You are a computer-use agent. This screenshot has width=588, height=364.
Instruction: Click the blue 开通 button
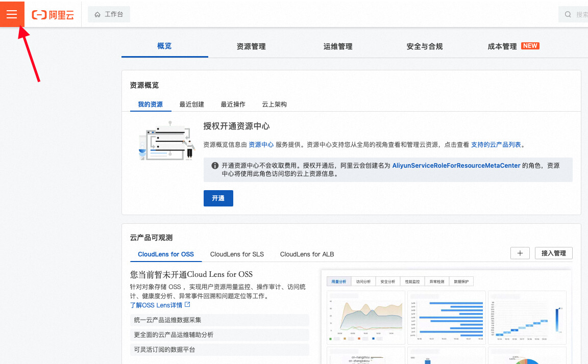[218, 198]
